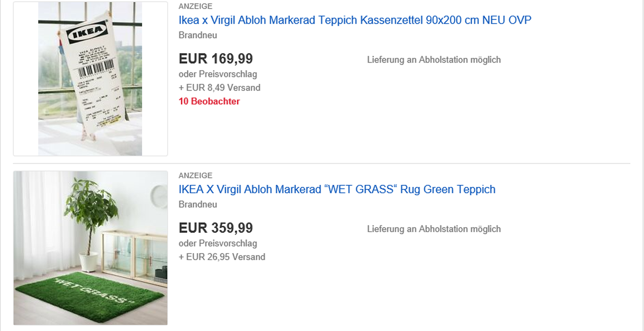Click the green grass rug thumbnail
The width and height of the screenshot is (644, 331).
pos(90,248)
